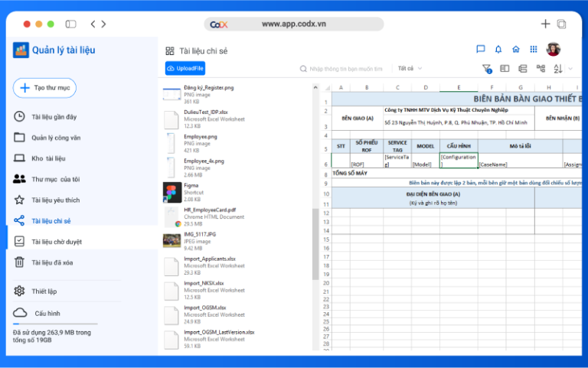Viewport: 588px width, 368px height.
Task: Open 'Tài liệu đã xóa' trash section
Action: [x=52, y=262]
